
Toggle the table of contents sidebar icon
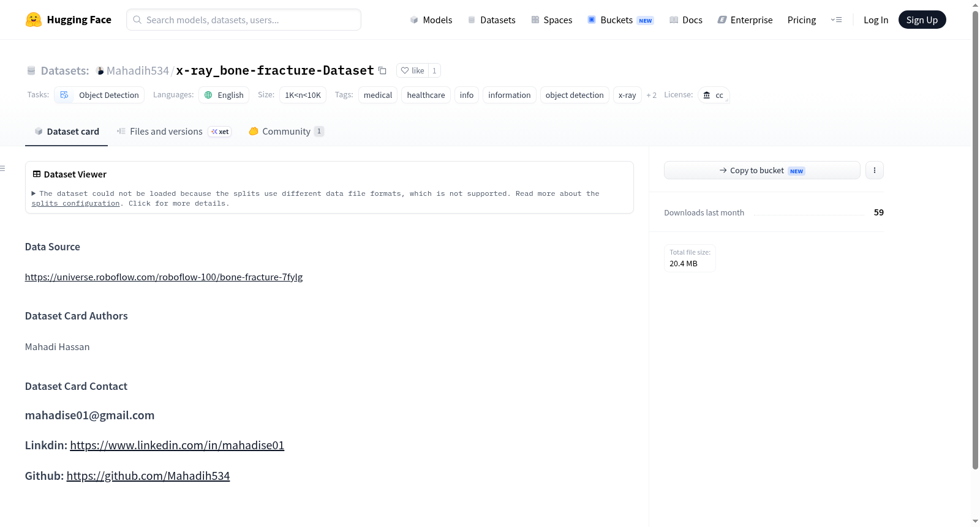3,168
